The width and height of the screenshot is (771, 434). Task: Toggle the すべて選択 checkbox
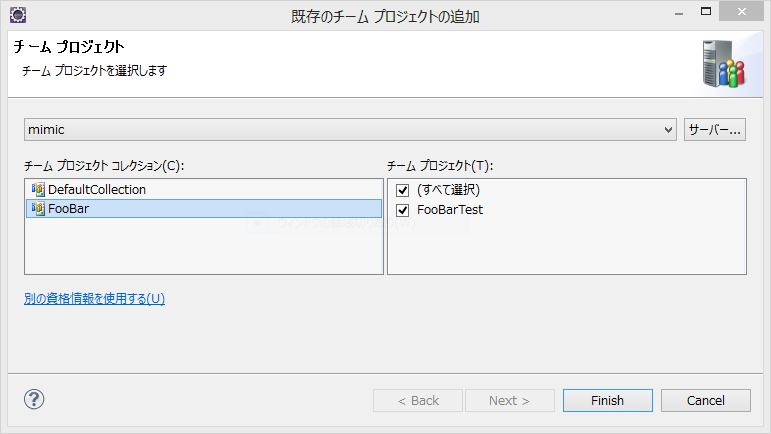pyautogui.click(x=403, y=190)
